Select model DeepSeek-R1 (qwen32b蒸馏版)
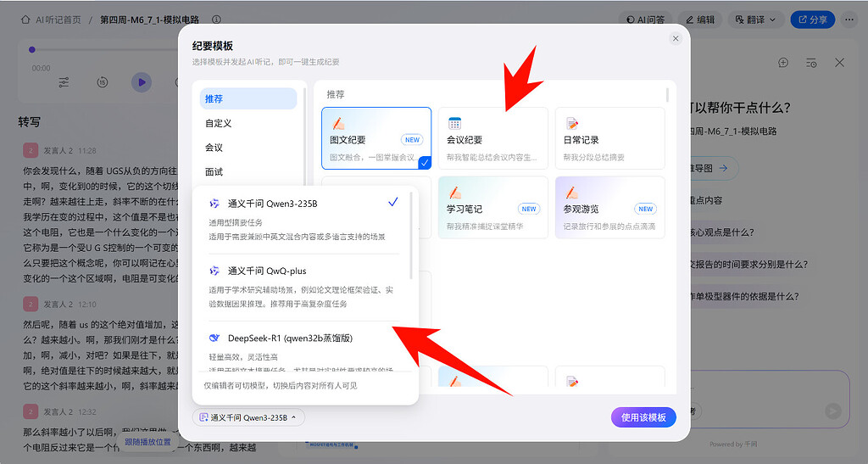This screenshot has height=464, width=868. [303, 349]
